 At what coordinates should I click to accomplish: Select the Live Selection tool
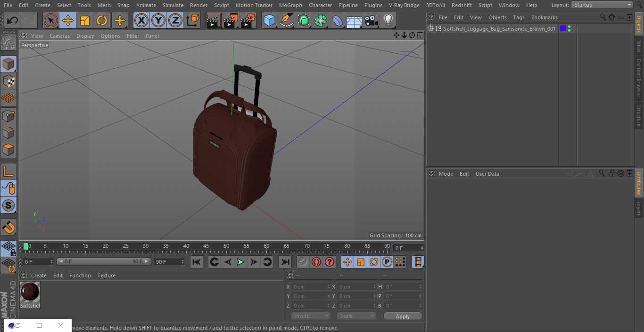pyautogui.click(x=51, y=21)
